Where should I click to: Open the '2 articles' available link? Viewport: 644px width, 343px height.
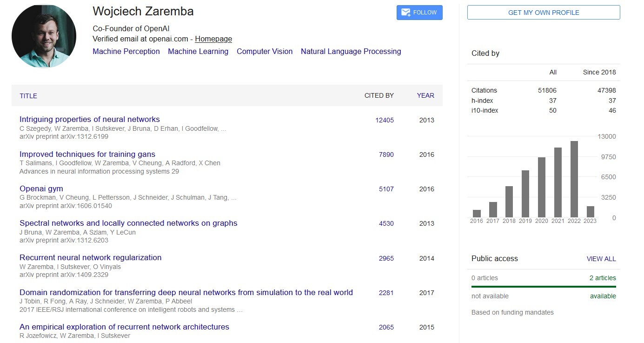[603, 278]
